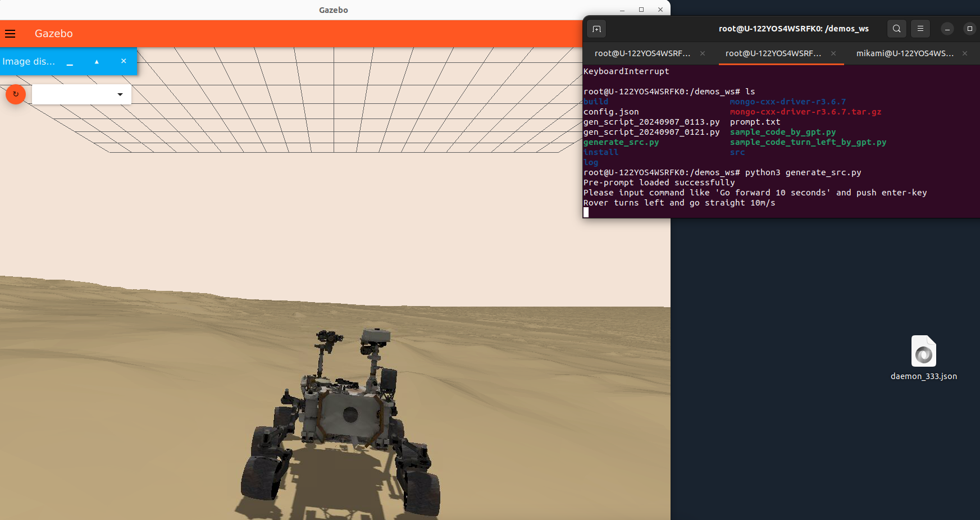Click the Gazebo window title bar text
The width and height of the screenshot is (980, 520).
[334, 10]
